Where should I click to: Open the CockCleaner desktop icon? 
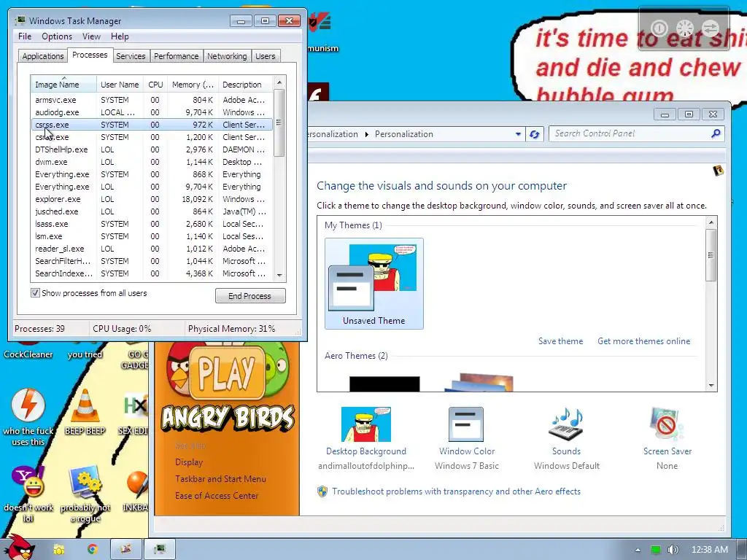pyautogui.click(x=28, y=349)
